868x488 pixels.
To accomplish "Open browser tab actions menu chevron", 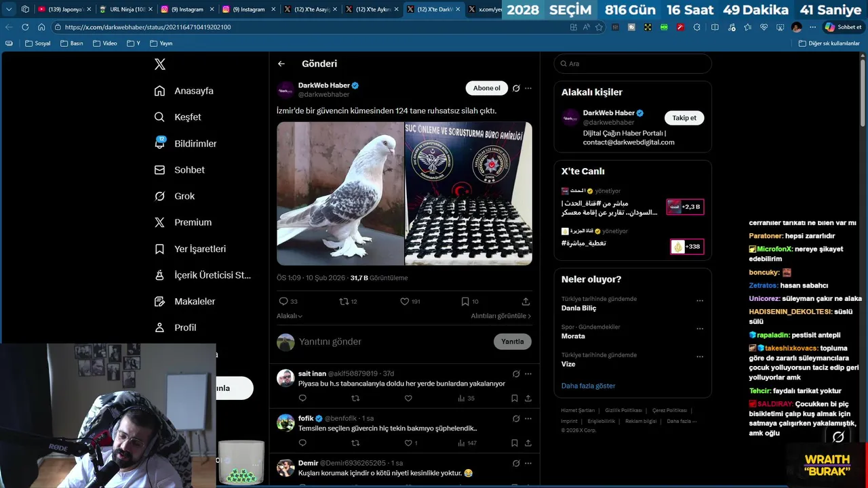I will point(9,9).
